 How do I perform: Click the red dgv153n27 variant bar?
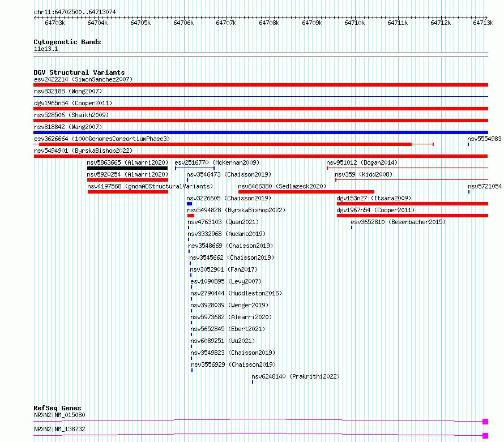pos(412,204)
